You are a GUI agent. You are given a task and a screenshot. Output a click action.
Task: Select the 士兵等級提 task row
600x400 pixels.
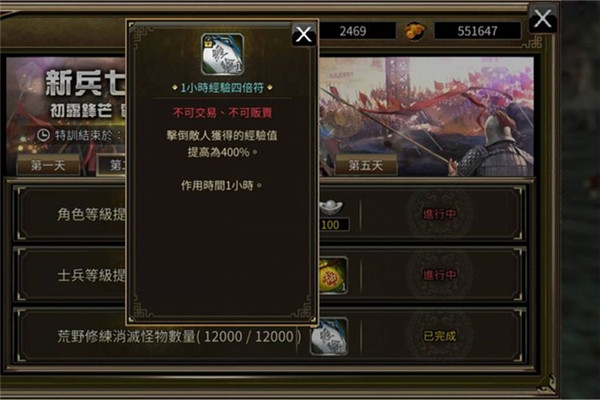(x=269, y=274)
